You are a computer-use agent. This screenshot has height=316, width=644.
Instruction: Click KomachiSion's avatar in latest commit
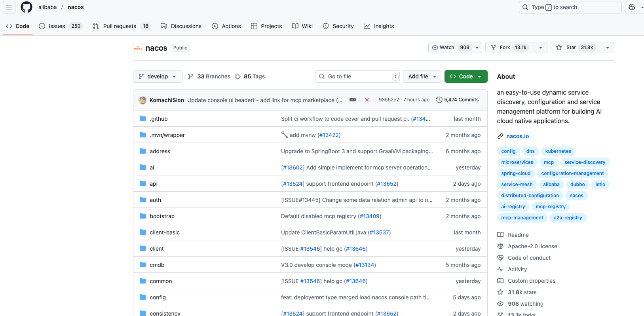[142, 100]
